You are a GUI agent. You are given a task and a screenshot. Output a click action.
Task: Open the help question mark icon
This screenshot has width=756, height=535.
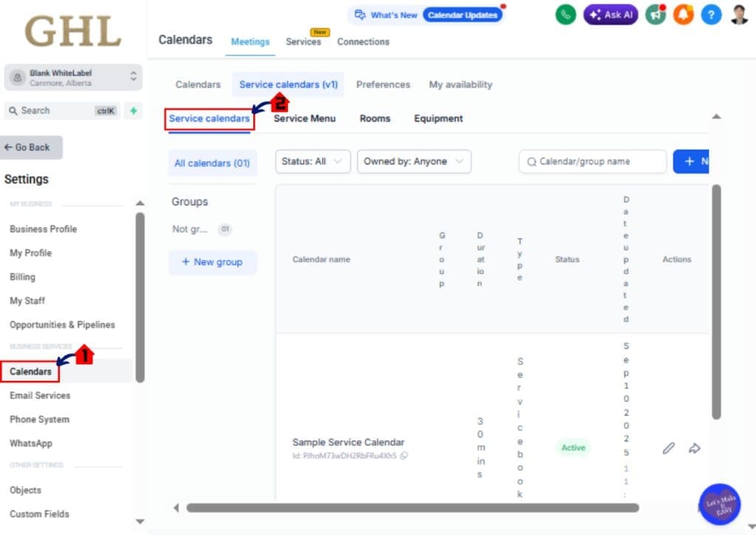point(711,14)
